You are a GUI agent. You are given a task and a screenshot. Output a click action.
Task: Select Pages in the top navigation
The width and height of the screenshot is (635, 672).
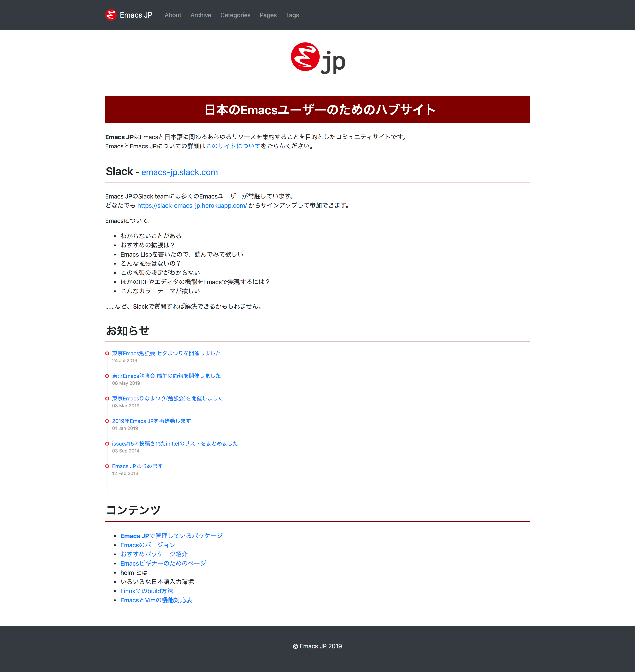(x=268, y=15)
